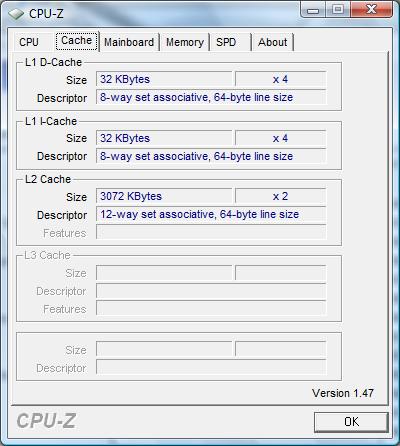
Task: Select the L1 D-Cache descriptor field
Action: coord(211,97)
